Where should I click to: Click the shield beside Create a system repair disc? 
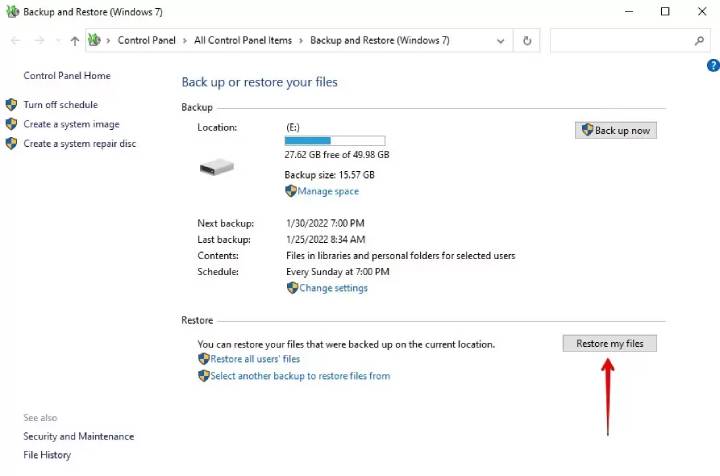tap(11, 144)
